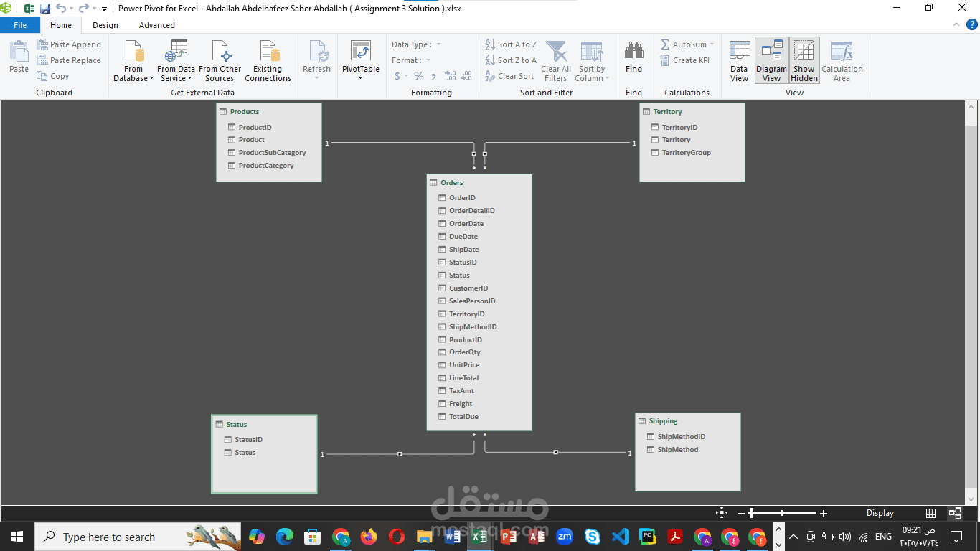Click Display in status bar
The width and height of the screenshot is (980, 551).
click(880, 513)
